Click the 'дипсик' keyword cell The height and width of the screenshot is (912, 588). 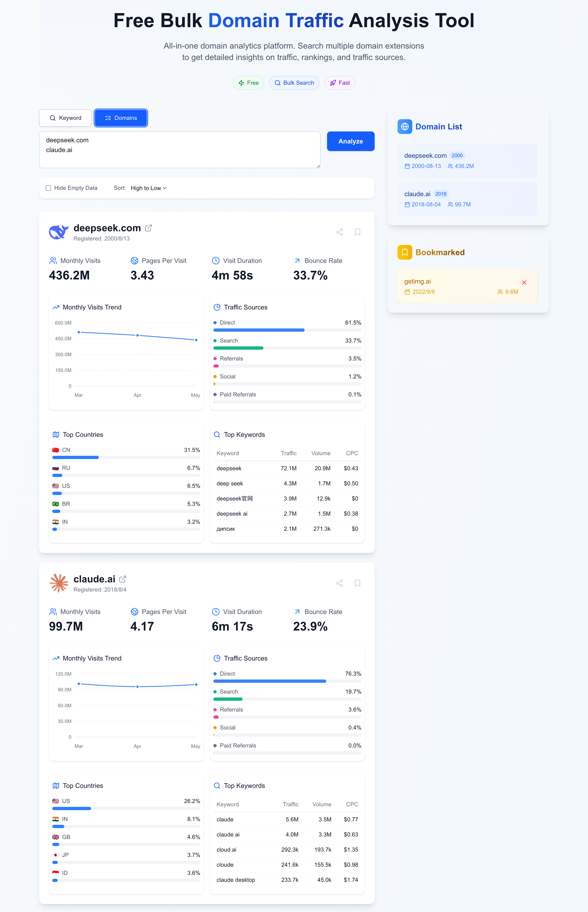(x=226, y=529)
